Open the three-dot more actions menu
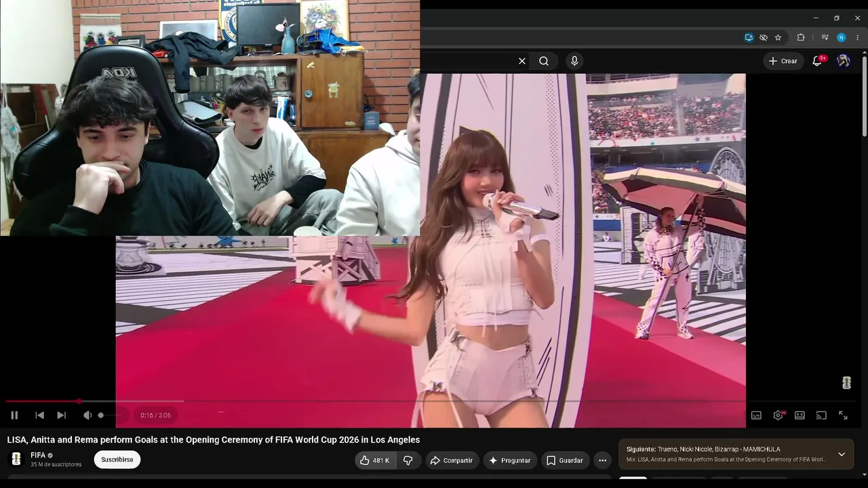Viewport: 868px width, 488px height. tap(602, 460)
